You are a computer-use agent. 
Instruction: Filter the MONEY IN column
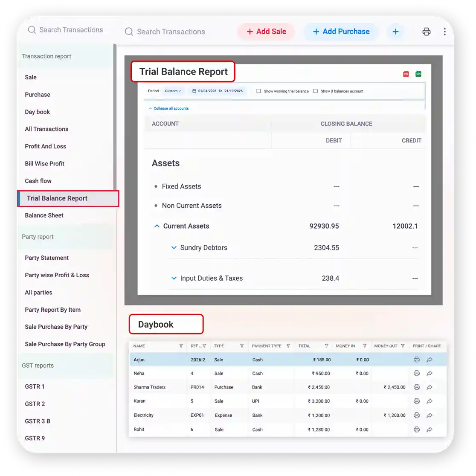pyautogui.click(x=365, y=346)
